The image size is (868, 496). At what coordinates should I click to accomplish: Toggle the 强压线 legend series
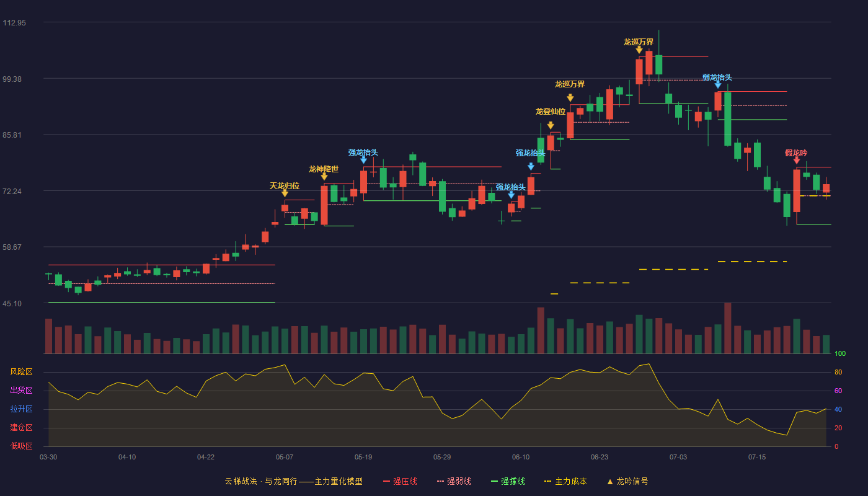(x=400, y=481)
